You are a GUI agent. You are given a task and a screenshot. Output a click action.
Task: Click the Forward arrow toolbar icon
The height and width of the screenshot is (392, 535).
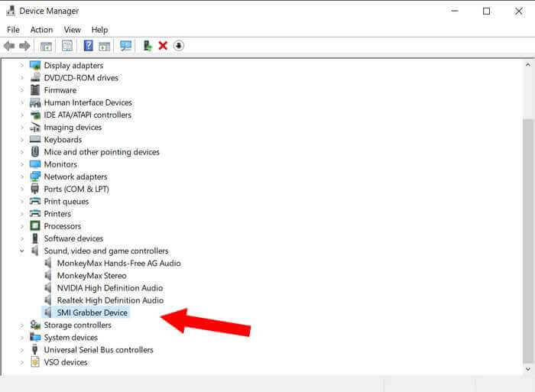pos(24,45)
